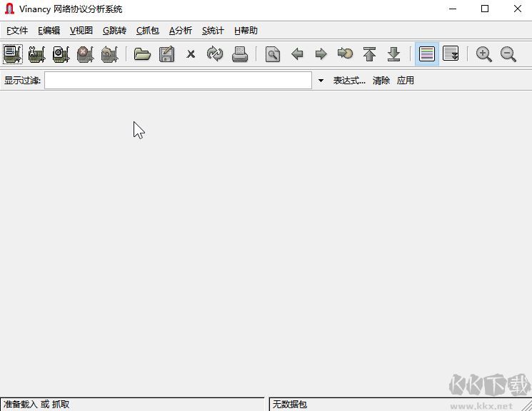Image resolution: width=532 pixels, height=411 pixels.
Task: Open the F文件 menu
Action: click(17, 31)
